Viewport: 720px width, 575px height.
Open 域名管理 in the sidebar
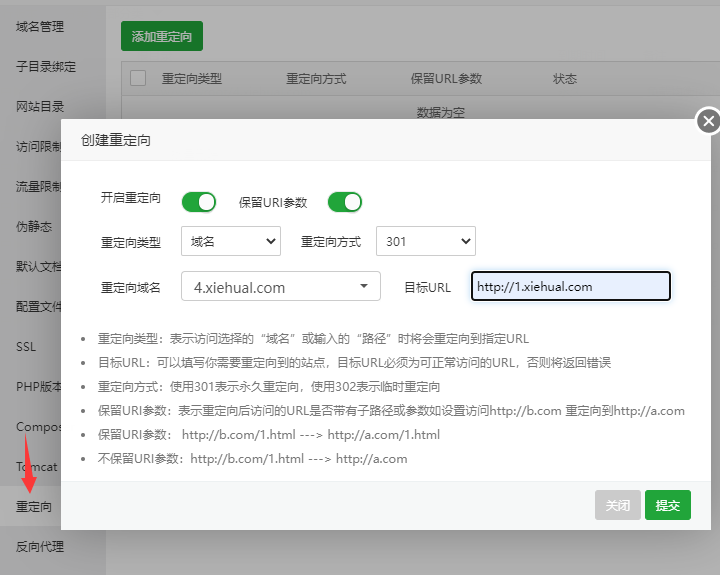click(40, 27)
